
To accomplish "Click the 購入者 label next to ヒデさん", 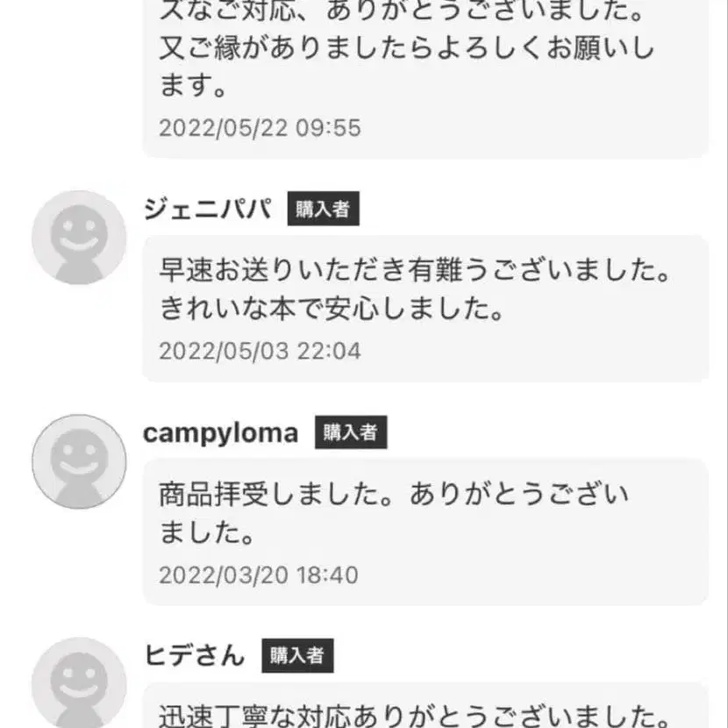I will coord(296,653).
